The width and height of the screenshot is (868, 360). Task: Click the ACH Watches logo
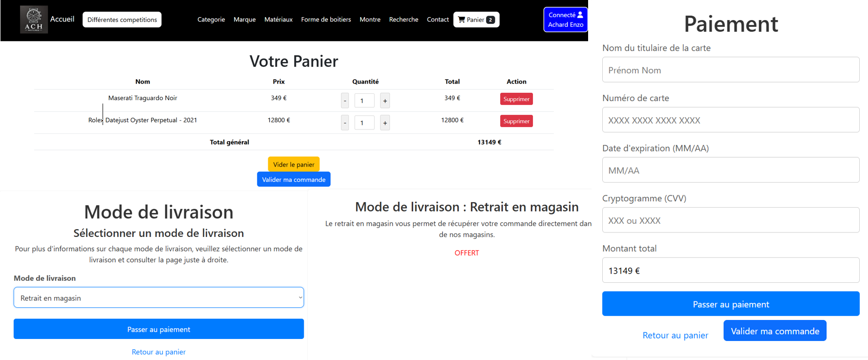34,20
